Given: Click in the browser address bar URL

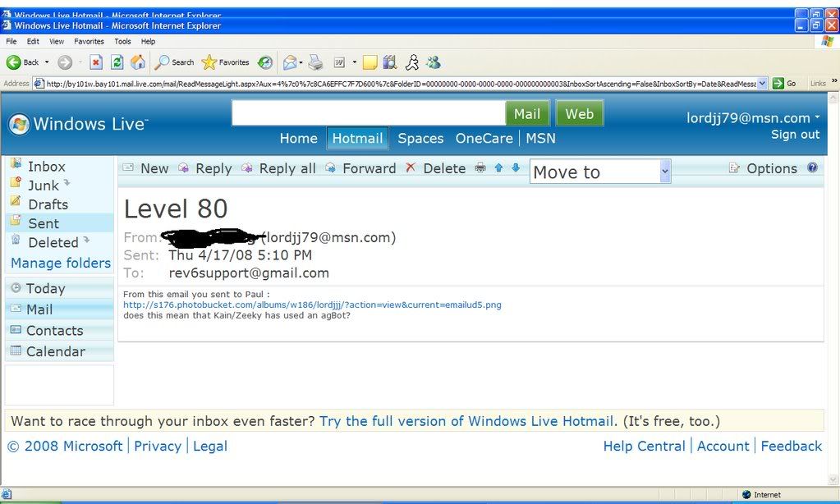Looking at the screenshot, I should click(401, 84).
